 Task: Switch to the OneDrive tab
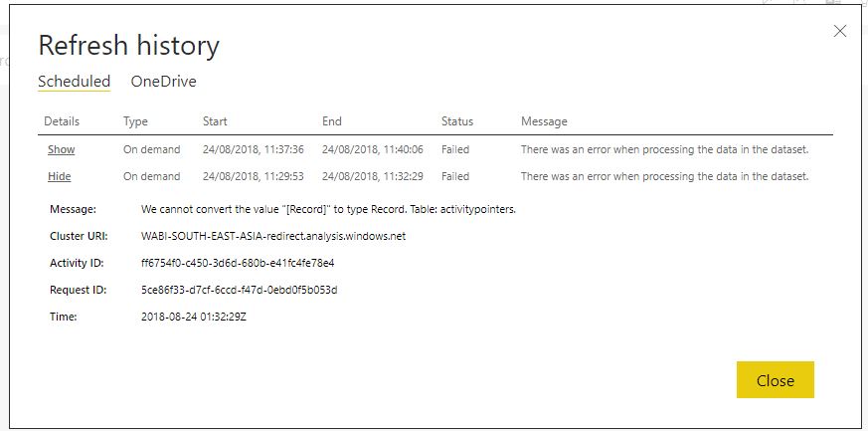pyautogui.click(x=163, y=82)
